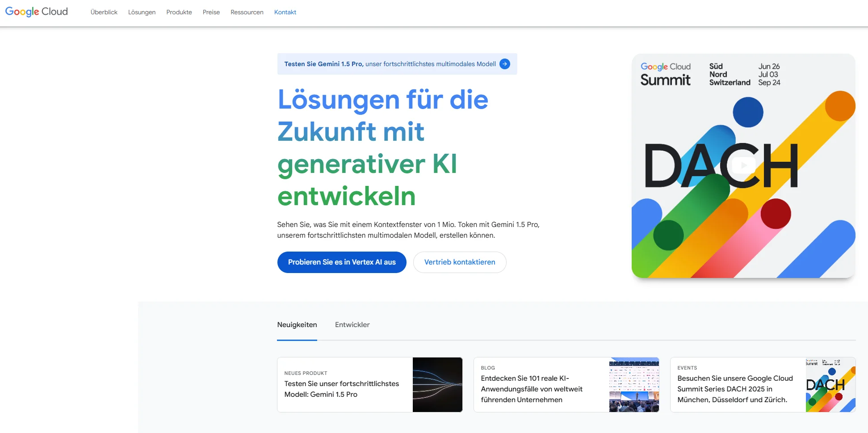Screen dimensions: 868x433
Task: Click the 'Google Cloud Summit' logo on the video card
Action: (666, 75)
